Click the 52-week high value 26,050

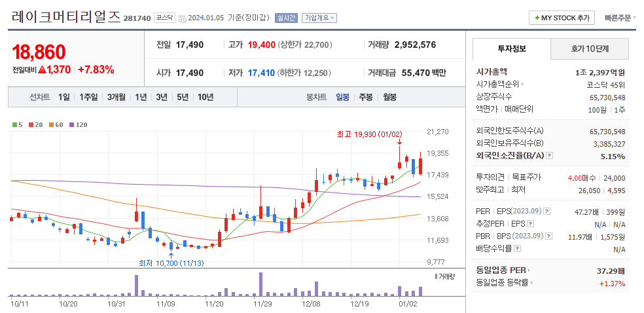click(588, 191)
